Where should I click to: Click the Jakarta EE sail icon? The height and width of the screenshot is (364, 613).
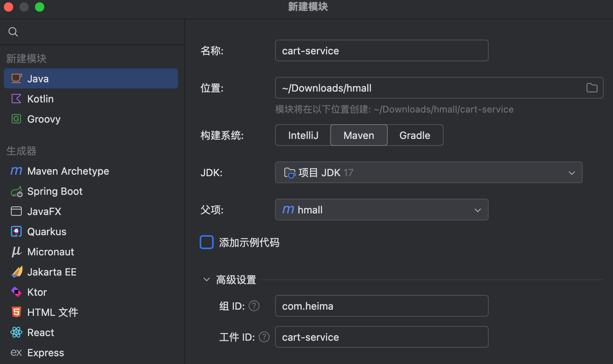point(16,272)
